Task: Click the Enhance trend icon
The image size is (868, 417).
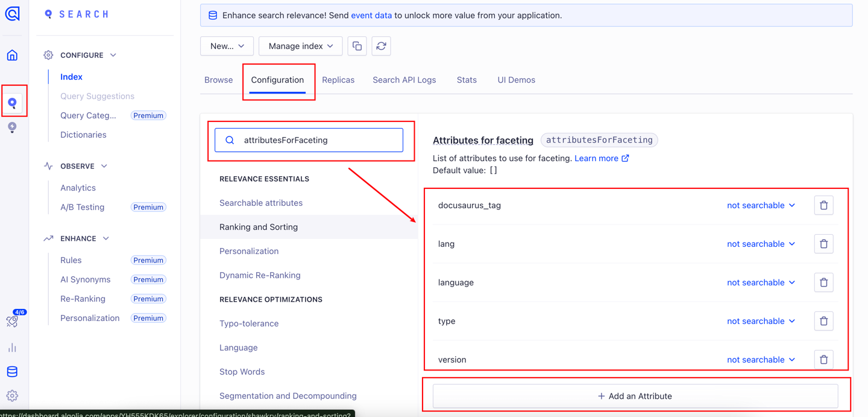Action: coord(48,238)
